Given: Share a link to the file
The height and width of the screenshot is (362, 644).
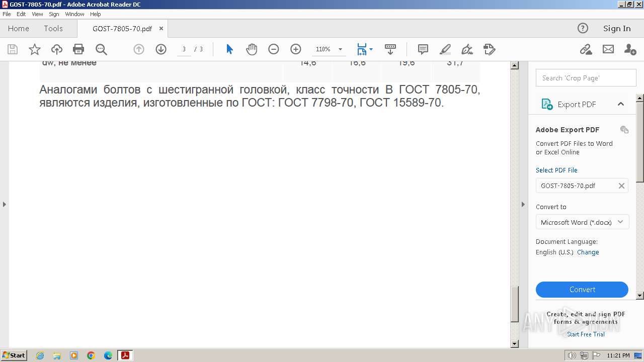Looking at the screenshot, I should click(586, 49).
